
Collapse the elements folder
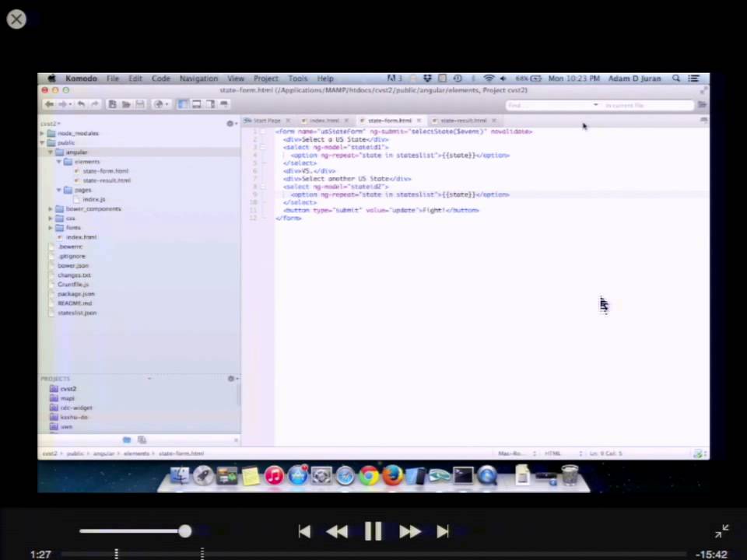point(59,162)
